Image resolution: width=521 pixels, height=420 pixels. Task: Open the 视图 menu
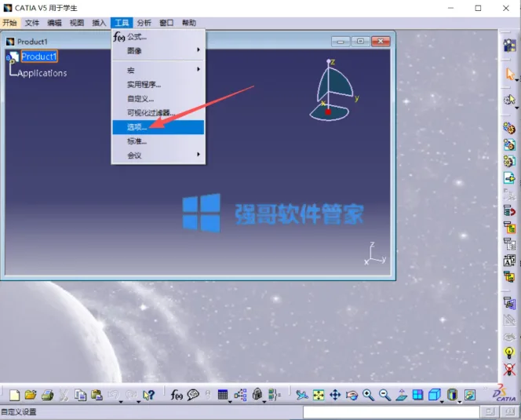tap(77, 23)
